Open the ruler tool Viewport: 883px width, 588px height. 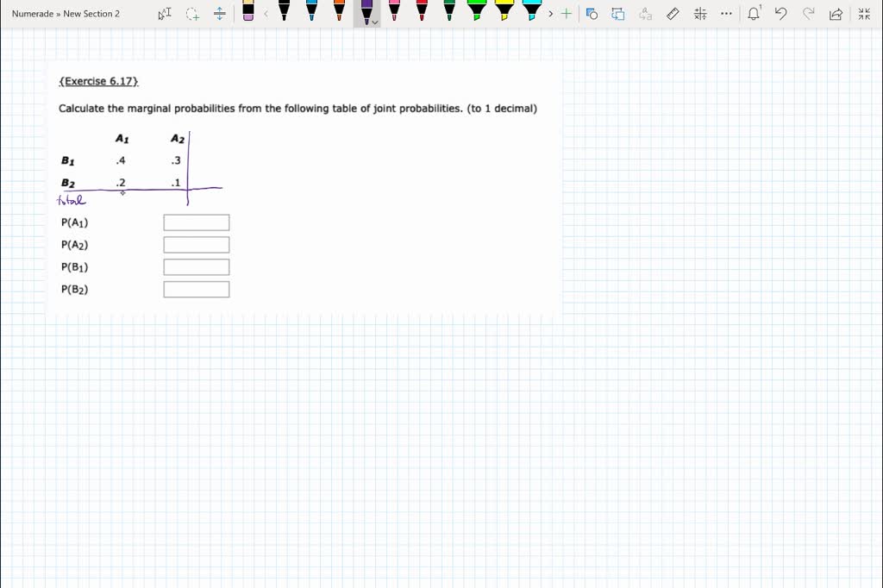673,14
